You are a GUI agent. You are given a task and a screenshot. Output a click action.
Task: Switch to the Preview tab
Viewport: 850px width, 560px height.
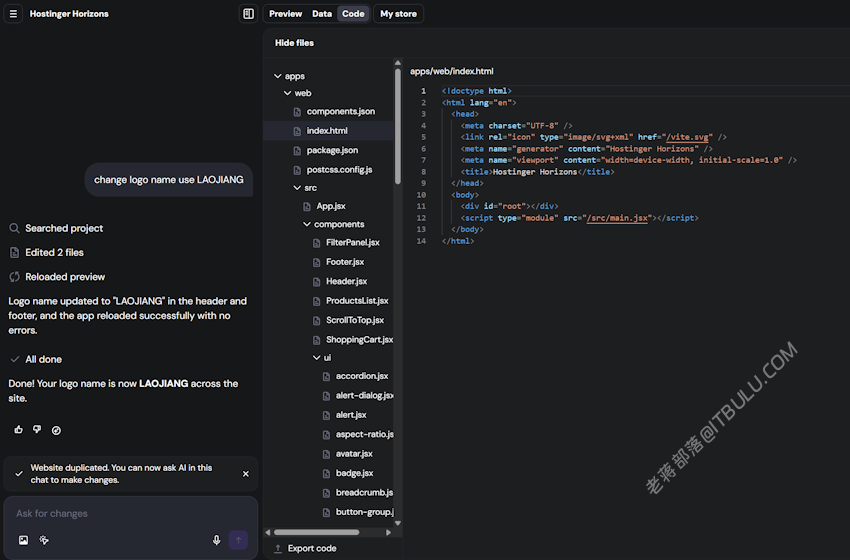285,14
